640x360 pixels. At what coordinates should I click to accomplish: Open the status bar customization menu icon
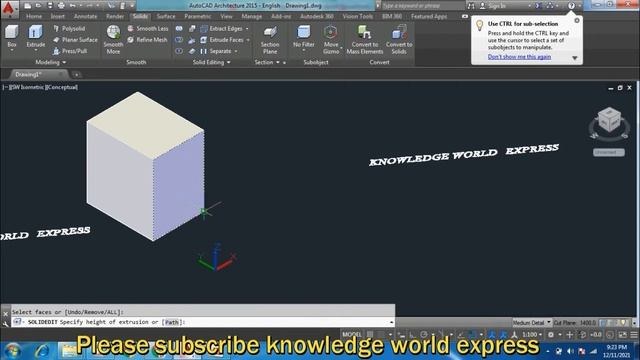tap(634, 335)
